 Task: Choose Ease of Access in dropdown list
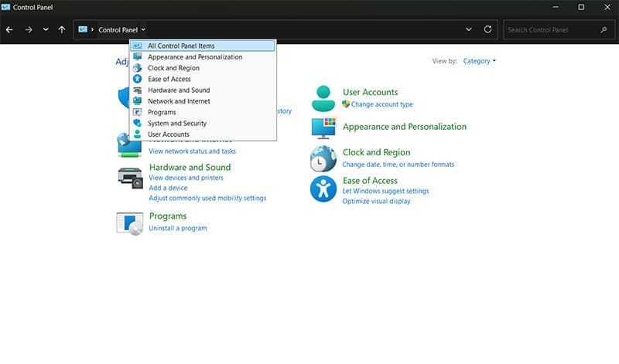(203, 79)
